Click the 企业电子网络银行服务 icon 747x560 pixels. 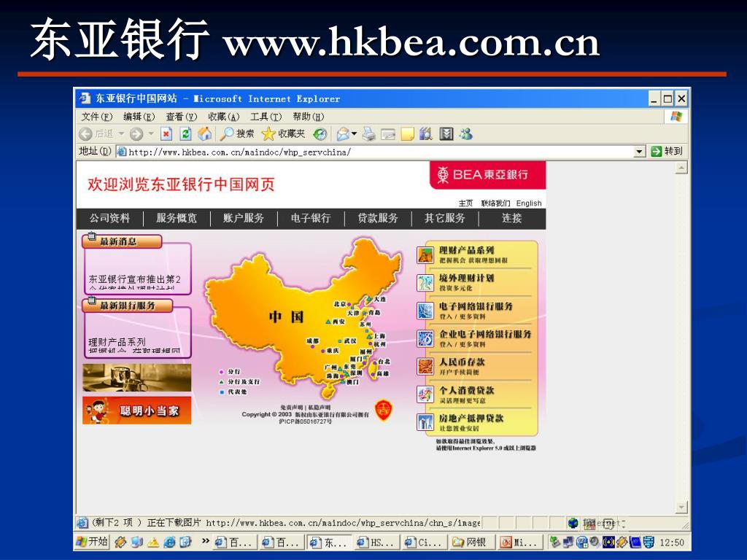pos(425,338)
